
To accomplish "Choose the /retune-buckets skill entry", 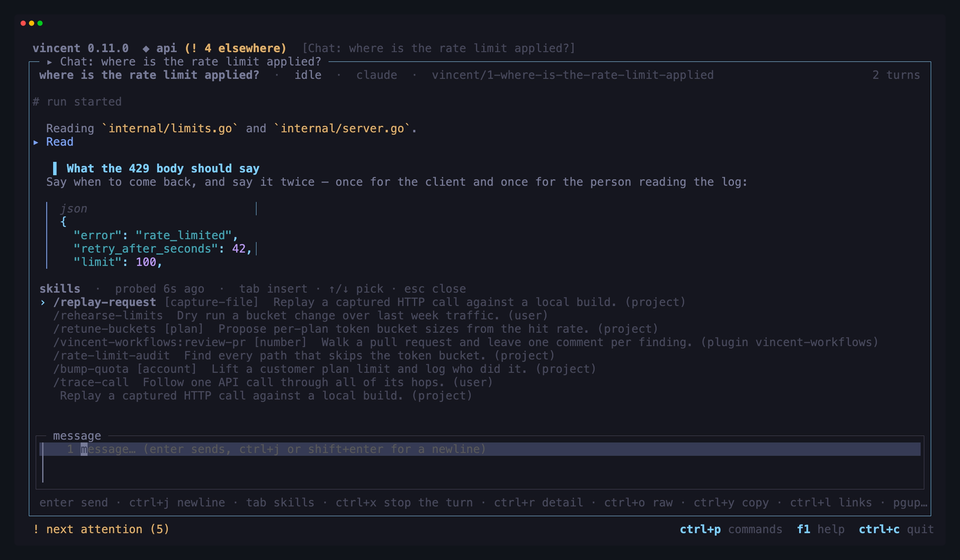I will tap(356, 329).
